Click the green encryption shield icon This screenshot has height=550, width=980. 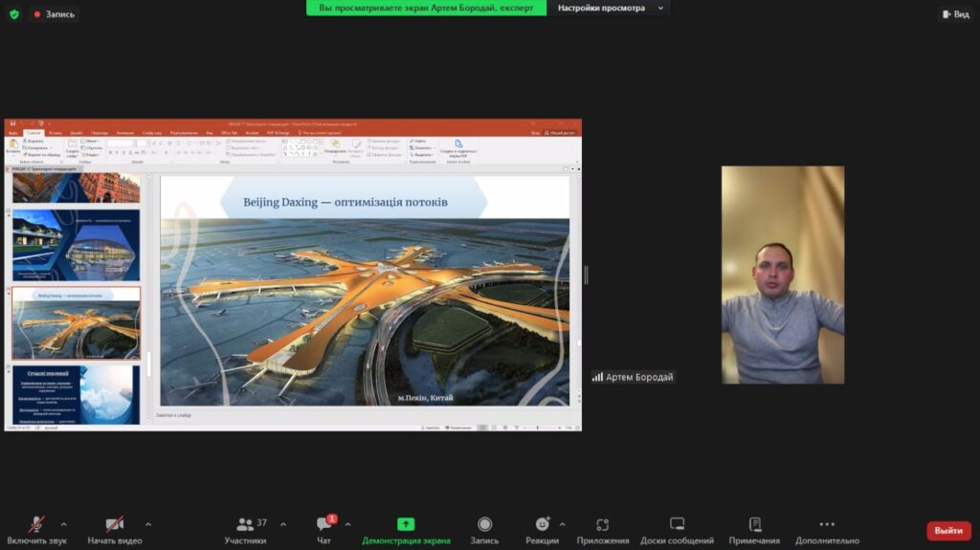[13, 14]
